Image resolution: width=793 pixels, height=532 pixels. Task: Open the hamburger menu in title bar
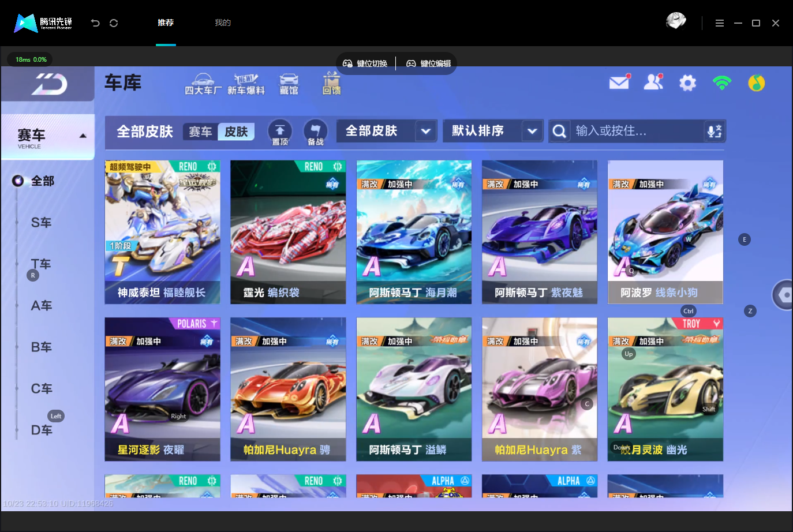point(720,23)
